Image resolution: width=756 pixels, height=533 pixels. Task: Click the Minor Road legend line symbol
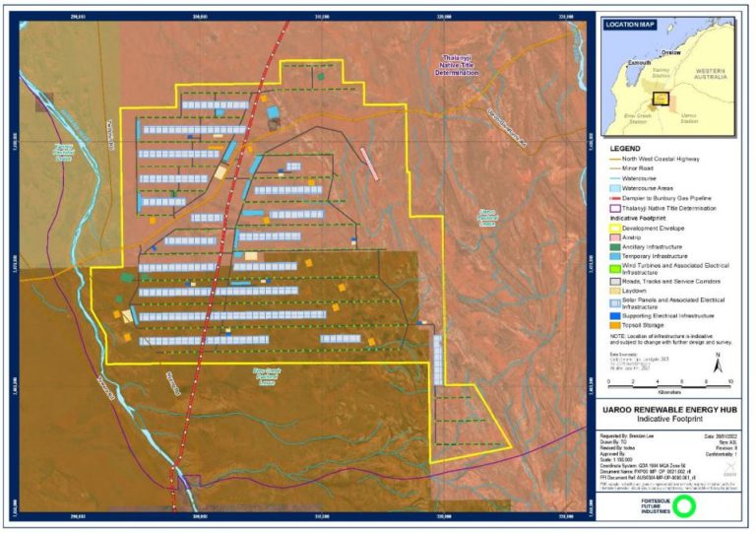click(x=614, y=168)
